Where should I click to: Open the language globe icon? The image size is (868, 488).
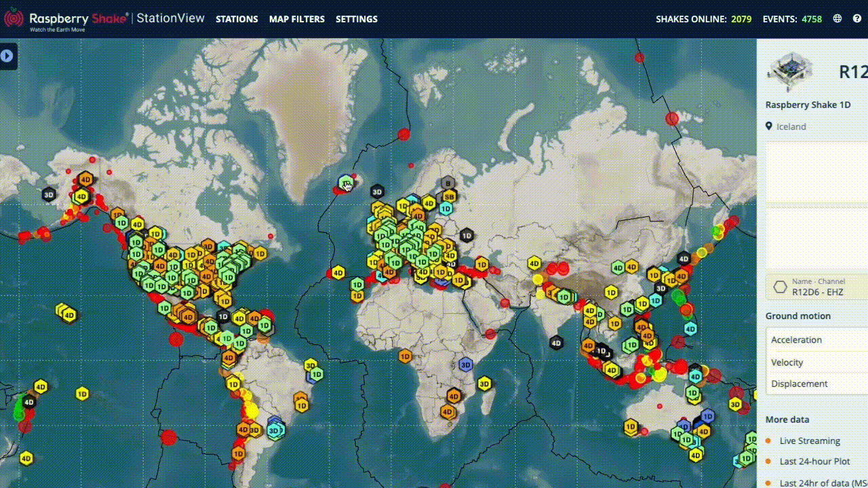click(x=837, y=19)
